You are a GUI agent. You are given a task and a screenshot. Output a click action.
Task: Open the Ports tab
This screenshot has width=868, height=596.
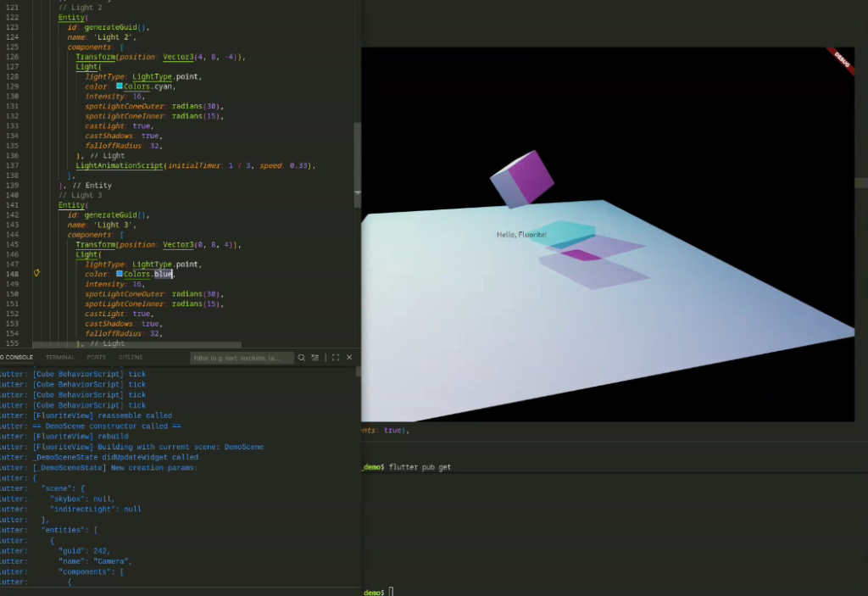[97, 358]
